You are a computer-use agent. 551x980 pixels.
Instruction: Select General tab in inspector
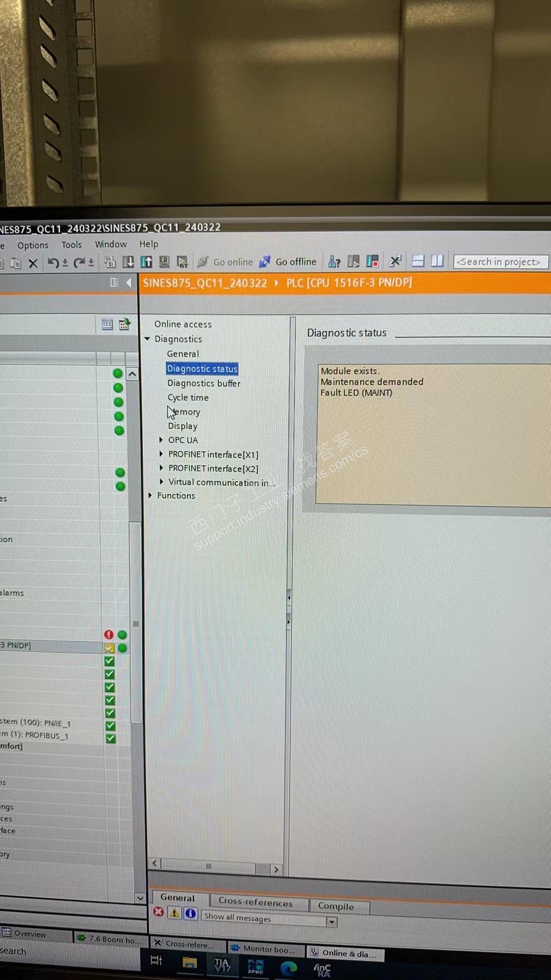pos(178,897)
